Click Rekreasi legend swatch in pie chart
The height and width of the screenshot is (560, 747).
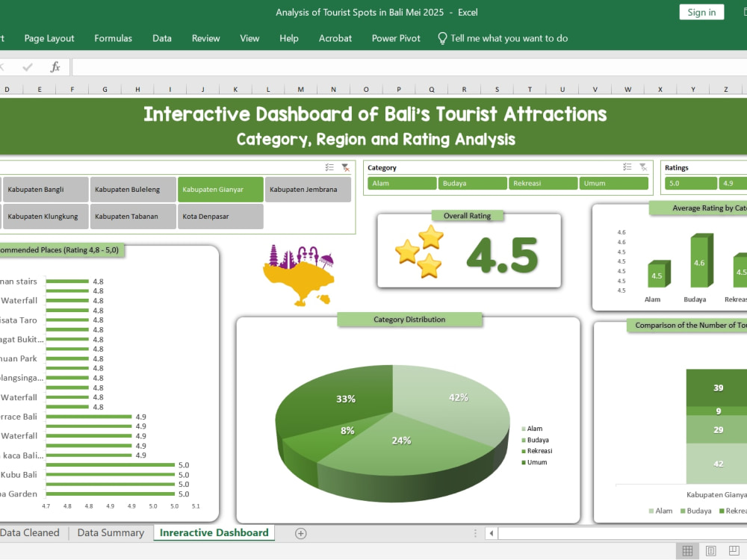524,452
